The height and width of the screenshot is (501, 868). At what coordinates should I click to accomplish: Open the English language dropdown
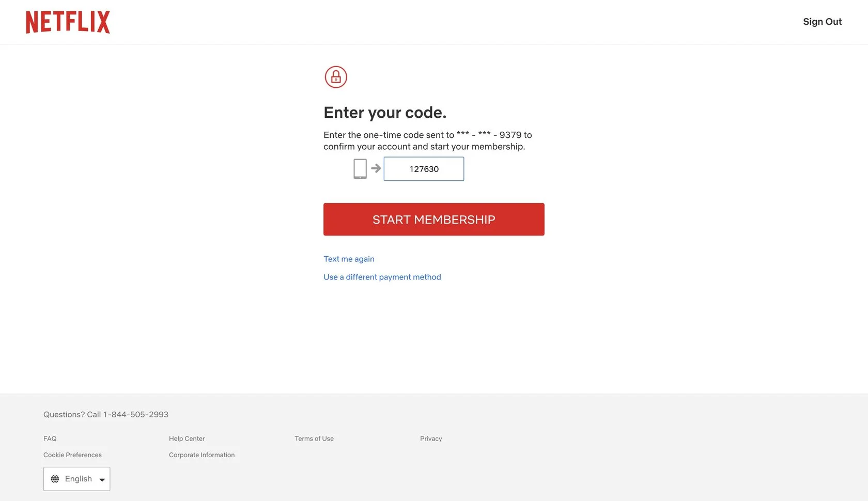tap(77, 479)
